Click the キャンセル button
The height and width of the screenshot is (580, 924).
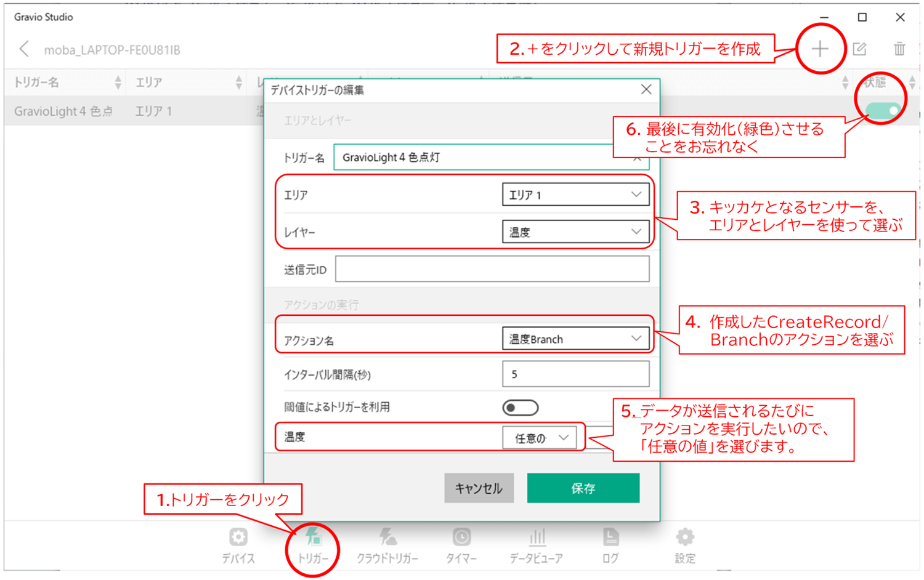479,488
